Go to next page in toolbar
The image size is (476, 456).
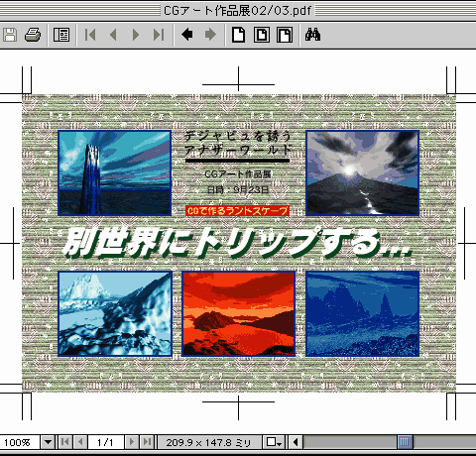point(136,35)
